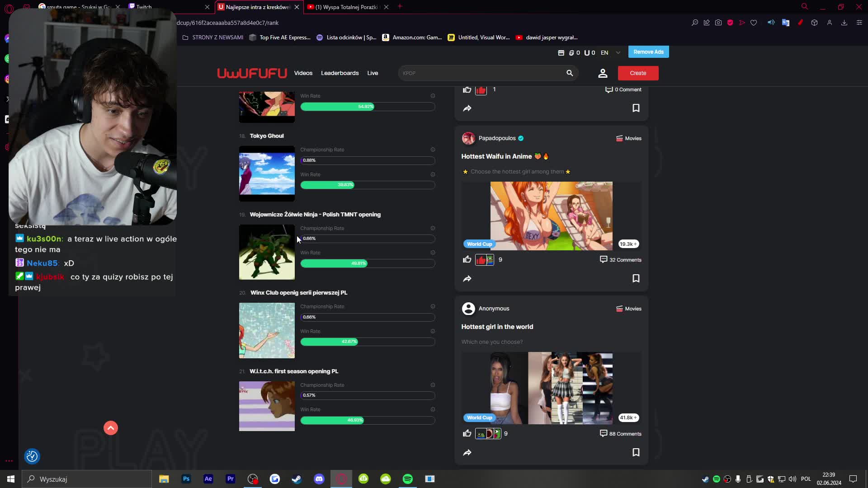Like the post with 0 Comment

point(467,89)
